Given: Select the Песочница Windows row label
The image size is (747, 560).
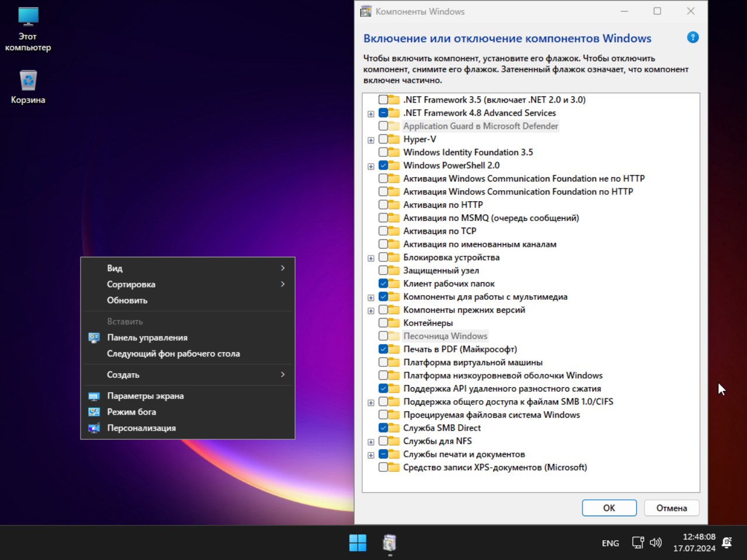Looking at the screenshot, I should tap(445, 336).
